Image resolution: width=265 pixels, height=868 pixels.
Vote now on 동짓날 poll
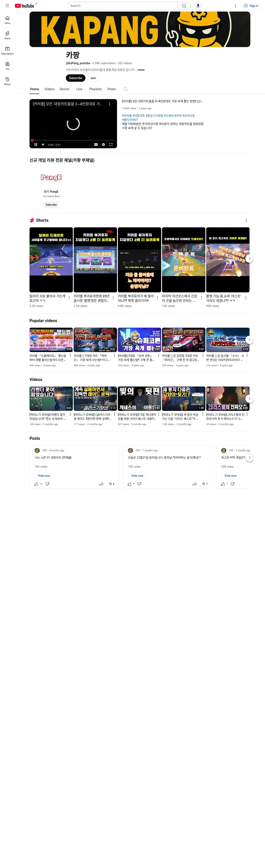(x=137, y=476)
